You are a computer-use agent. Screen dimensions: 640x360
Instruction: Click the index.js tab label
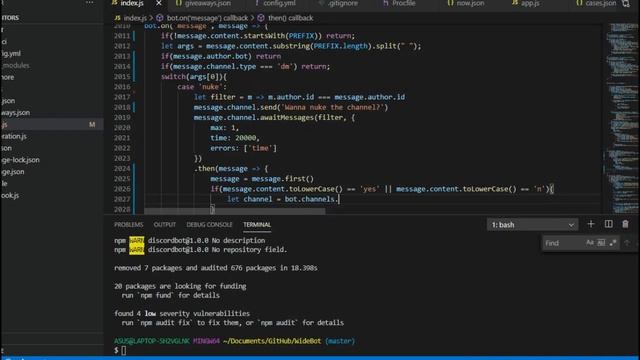(132, 3)
